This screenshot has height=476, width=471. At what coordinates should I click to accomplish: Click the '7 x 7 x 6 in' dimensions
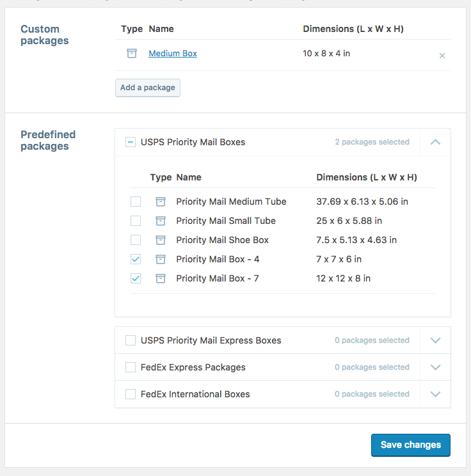339,259
